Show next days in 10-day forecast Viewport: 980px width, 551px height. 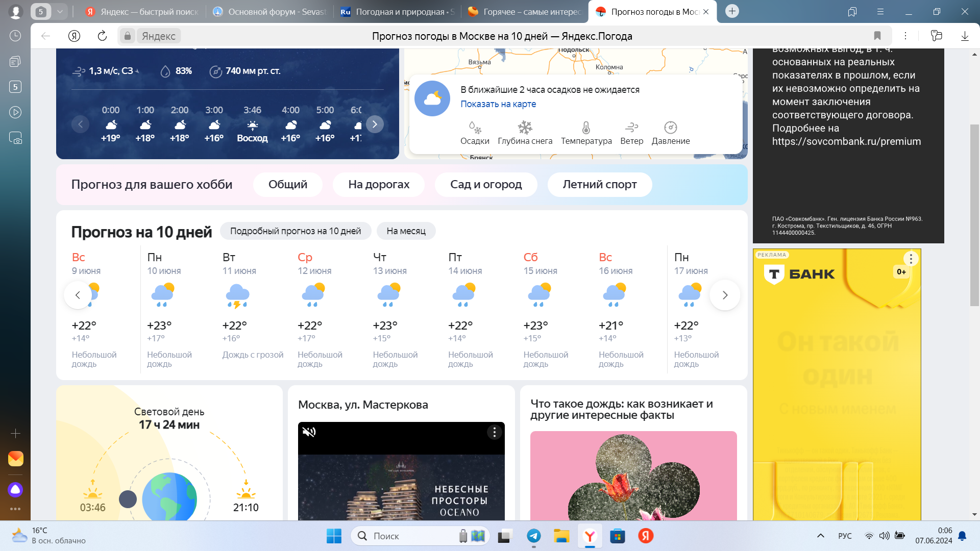725,295
